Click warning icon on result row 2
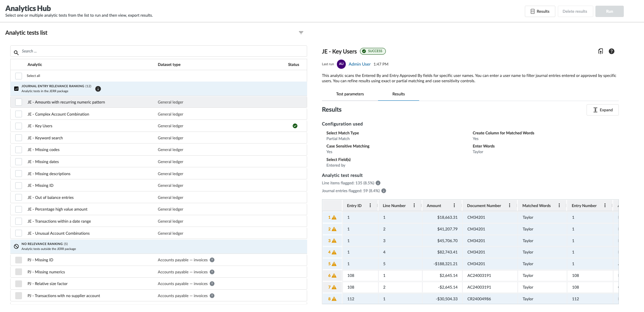 pos(334,229)
